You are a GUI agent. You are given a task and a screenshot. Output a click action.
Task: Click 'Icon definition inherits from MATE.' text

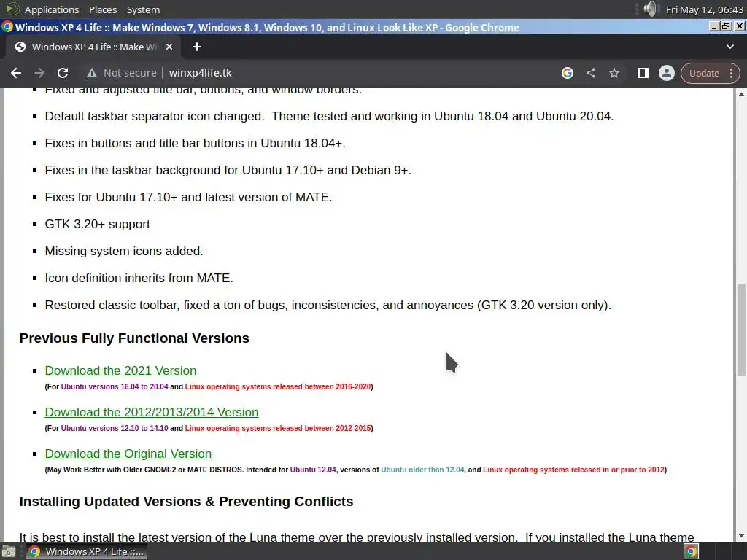pos(139,278)
